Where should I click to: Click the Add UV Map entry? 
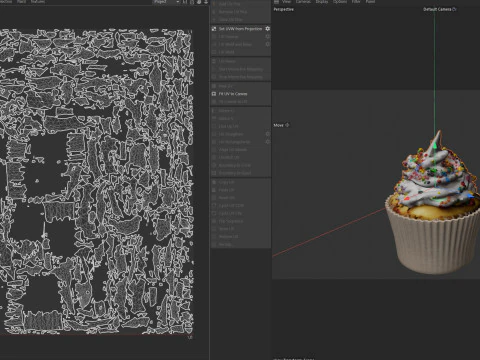click(229, 4)
